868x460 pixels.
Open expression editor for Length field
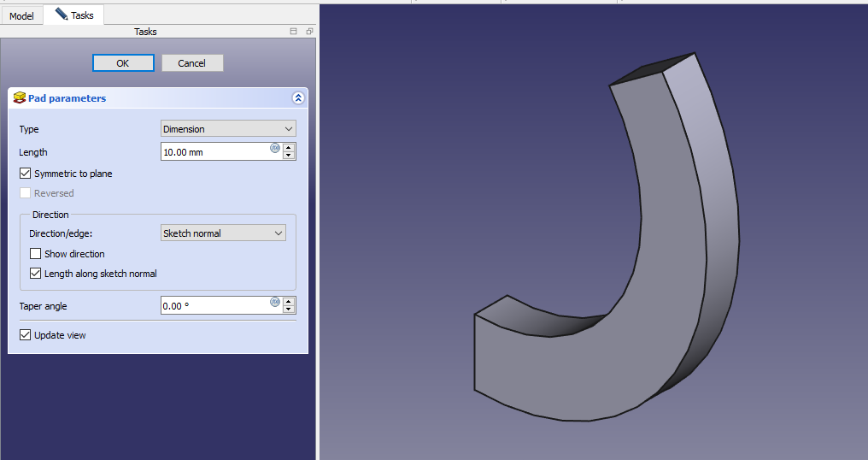275,148
